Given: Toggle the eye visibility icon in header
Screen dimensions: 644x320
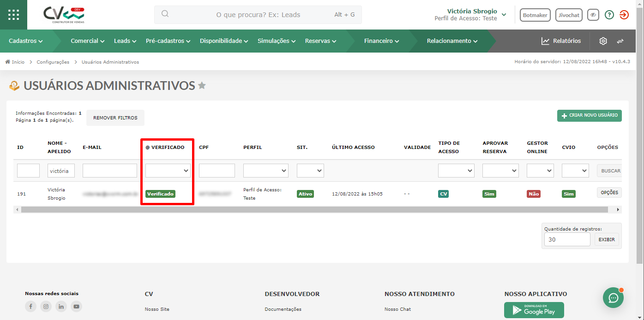Looking at the screenshot, I should point(593,15).
